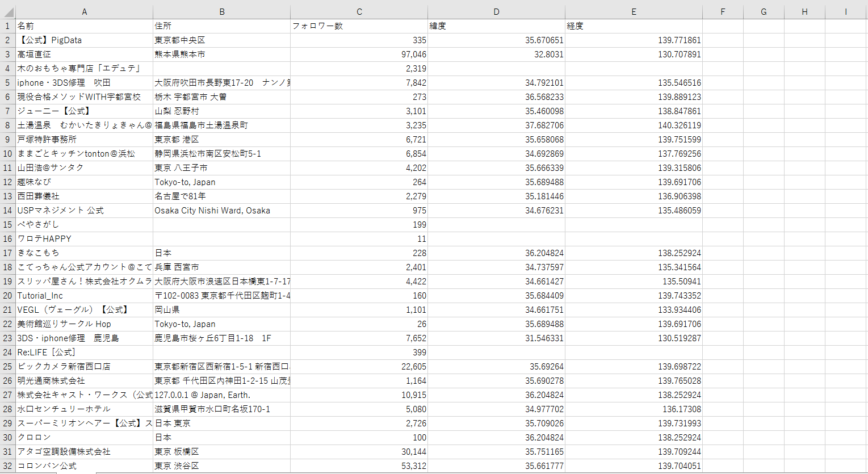The width and height of the screenshot is (868, 474).
Task: Click the header cell 緯度
Action: click(497, 26)
